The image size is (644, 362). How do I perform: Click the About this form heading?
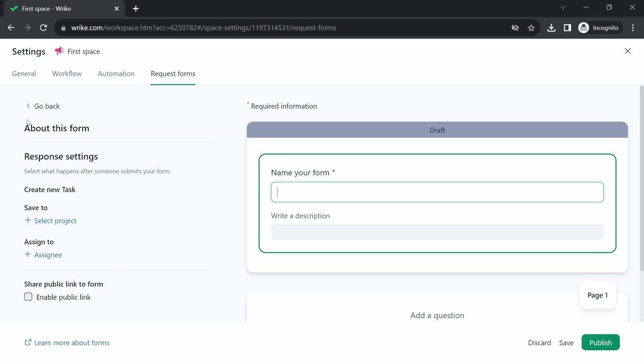click(57, 128)
